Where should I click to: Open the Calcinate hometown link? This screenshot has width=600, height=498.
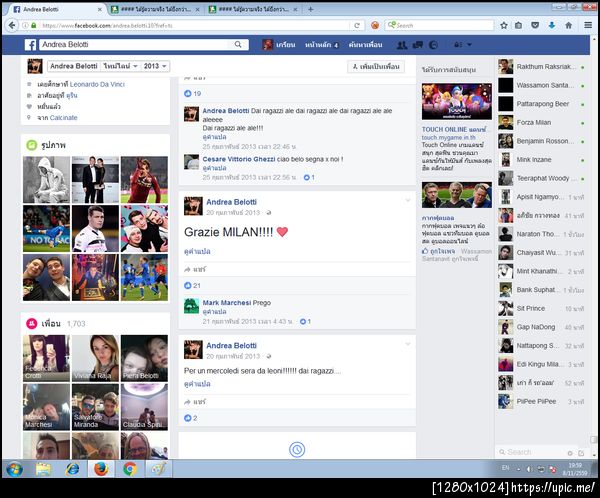[x=64, y=118]
